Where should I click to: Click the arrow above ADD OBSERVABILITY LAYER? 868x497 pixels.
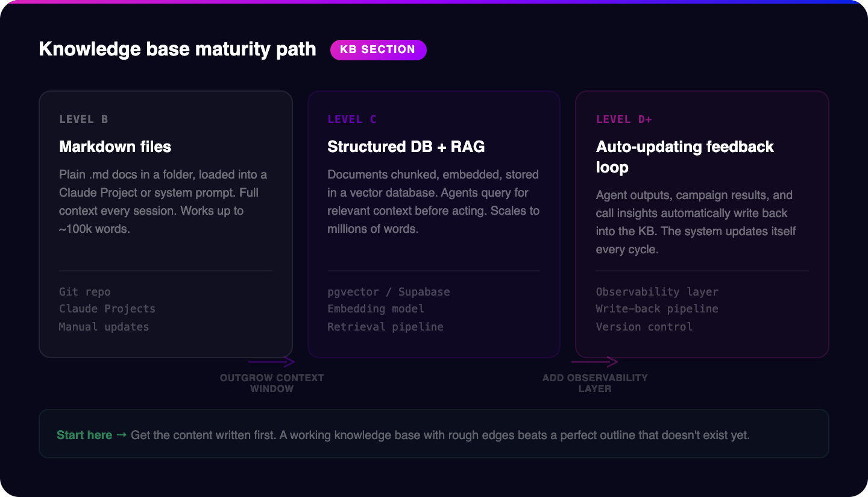(595, 362)
